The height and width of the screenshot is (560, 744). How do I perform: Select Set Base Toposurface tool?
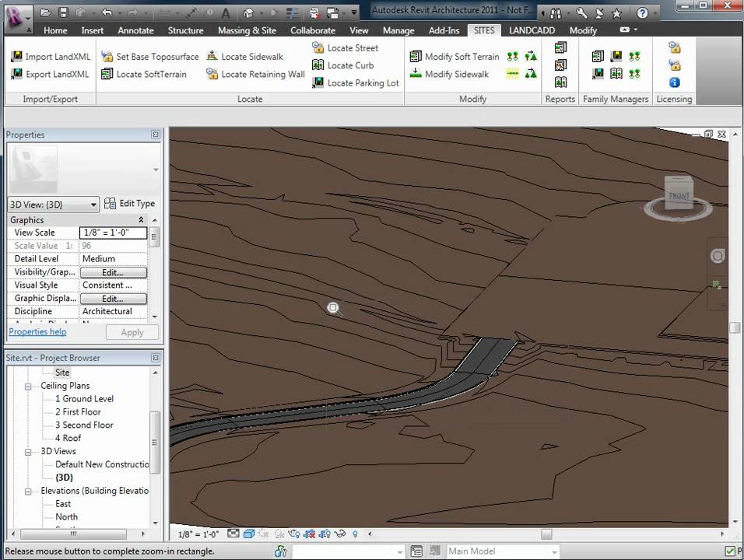[x=150, y=57]
